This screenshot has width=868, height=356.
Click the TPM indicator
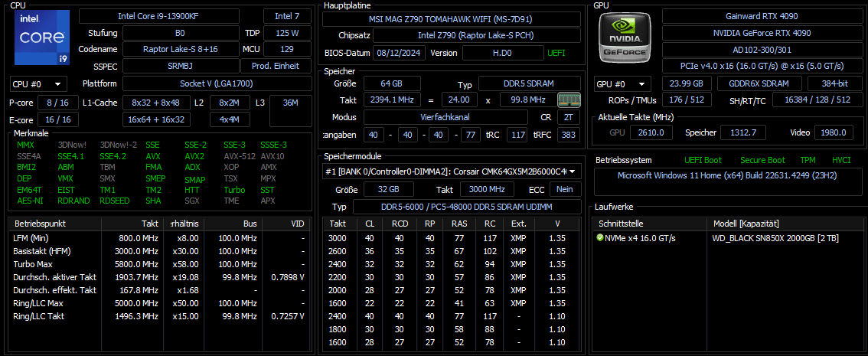click(808, 160)
